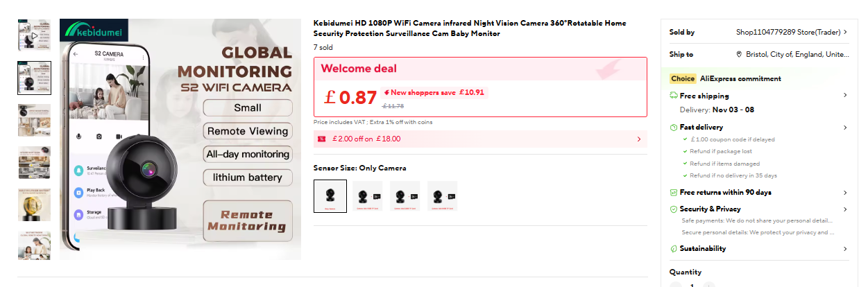The height and width of the screenshot is (287, 868).
Task: Click the Fast delivery clock icon
Action: click(674, 128)
